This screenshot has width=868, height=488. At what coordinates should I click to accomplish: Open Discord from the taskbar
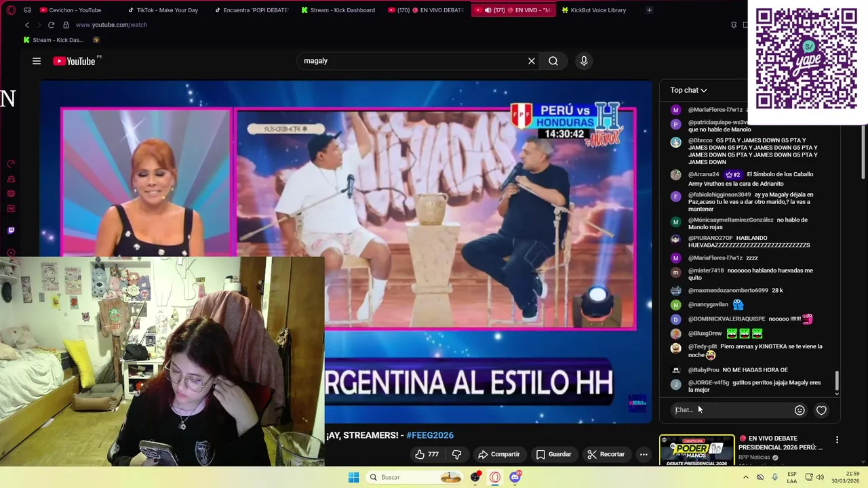pyautogui.click(x=515, y=477)
